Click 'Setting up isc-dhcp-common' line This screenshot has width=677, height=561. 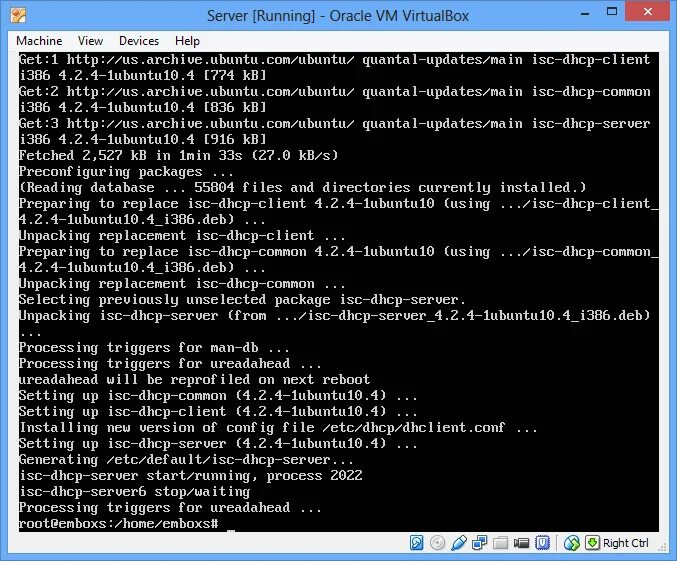tap(218, 396)
